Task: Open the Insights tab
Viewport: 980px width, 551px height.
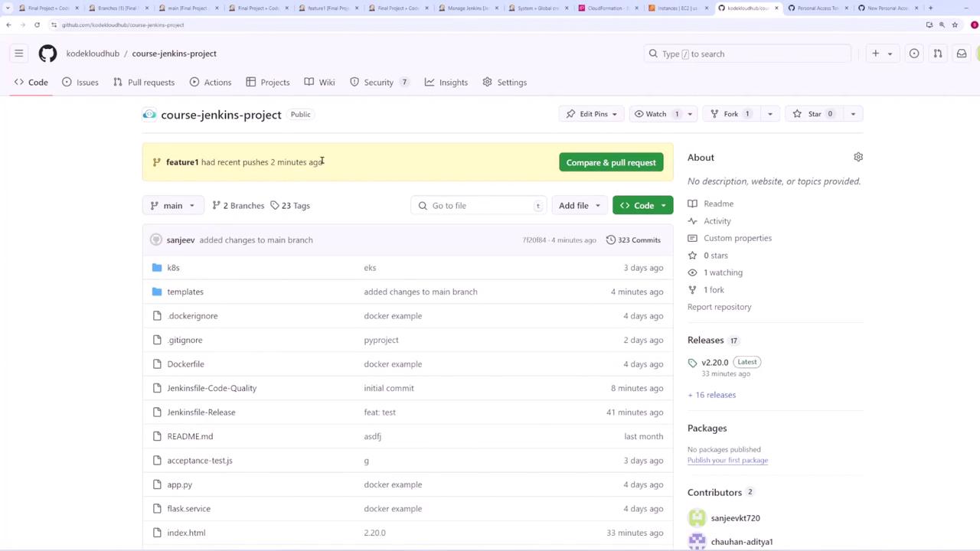Action: [446, 83]
